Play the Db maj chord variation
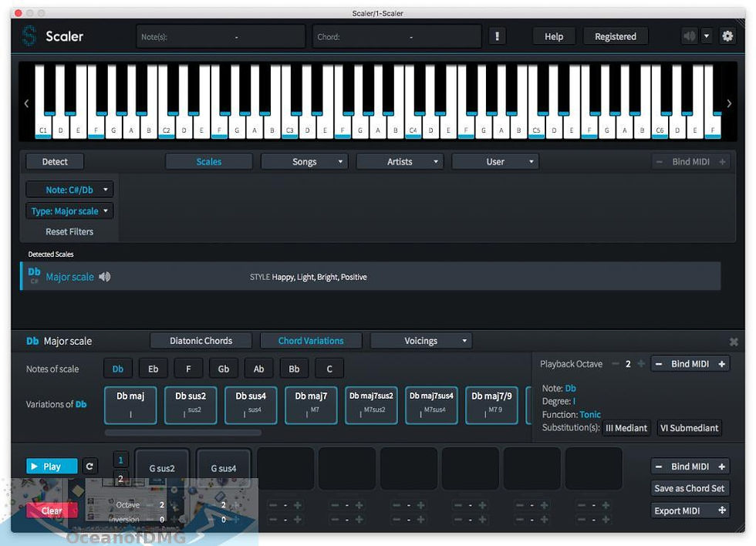756x546 pixels. (130, 405)
